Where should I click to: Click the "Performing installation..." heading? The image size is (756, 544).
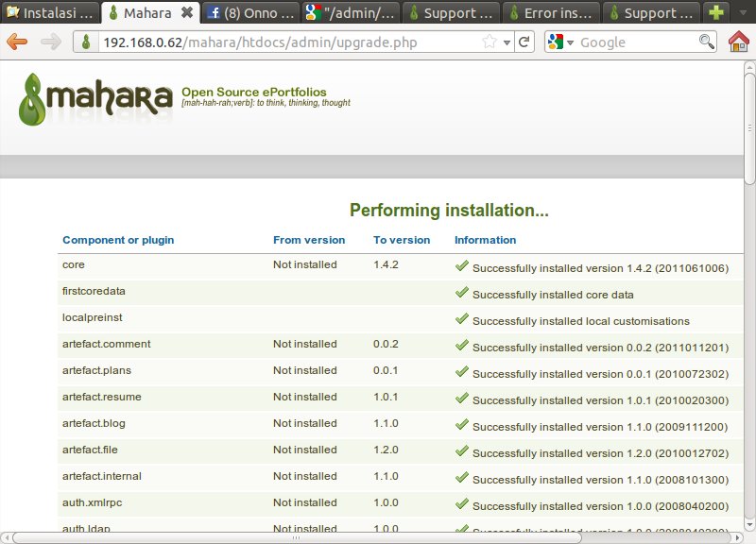click(450, 210)
